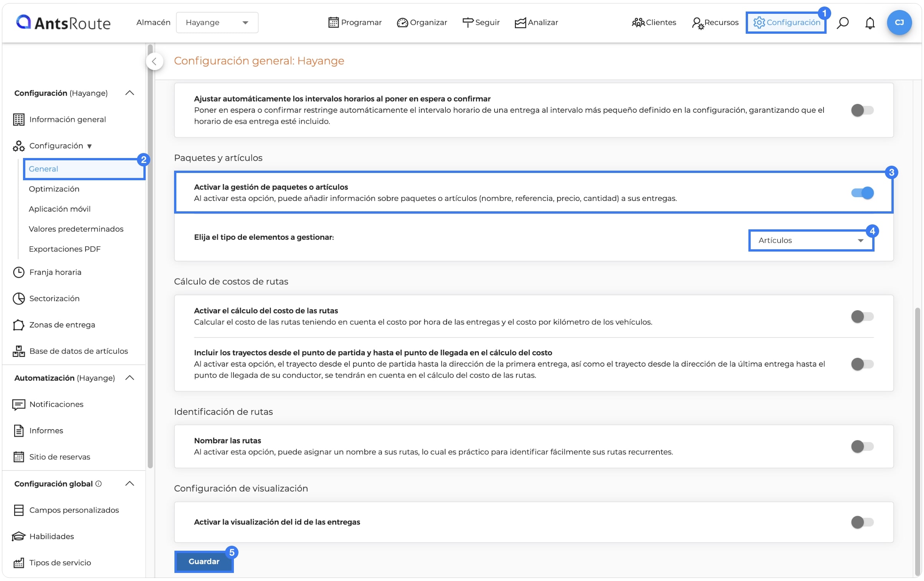Select Exportaciones PDF in the sidebar
This screenshot has height=581, width=924.
pyautogui.click(x=64, y=249)
